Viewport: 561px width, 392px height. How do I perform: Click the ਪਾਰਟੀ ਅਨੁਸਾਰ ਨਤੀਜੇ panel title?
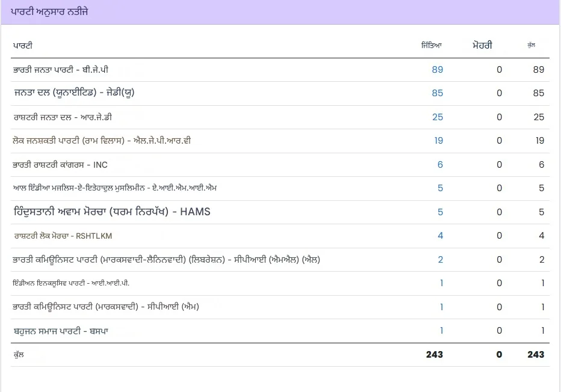tap(49, 12)
